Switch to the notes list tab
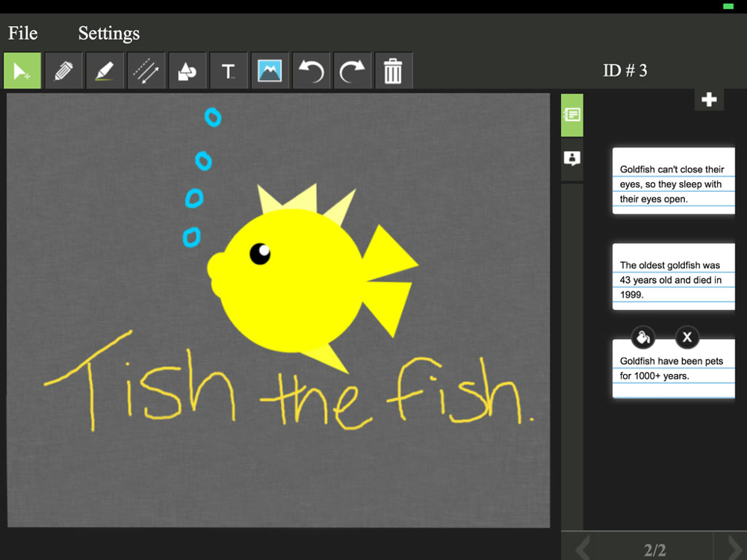Viewport: 747px width, 560px height. coord(572,115)
